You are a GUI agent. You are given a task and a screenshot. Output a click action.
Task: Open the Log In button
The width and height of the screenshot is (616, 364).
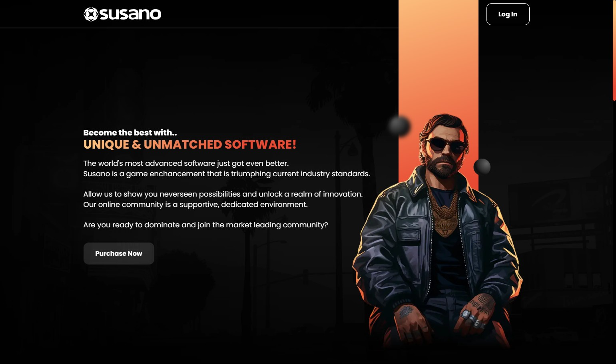(508, 14)
